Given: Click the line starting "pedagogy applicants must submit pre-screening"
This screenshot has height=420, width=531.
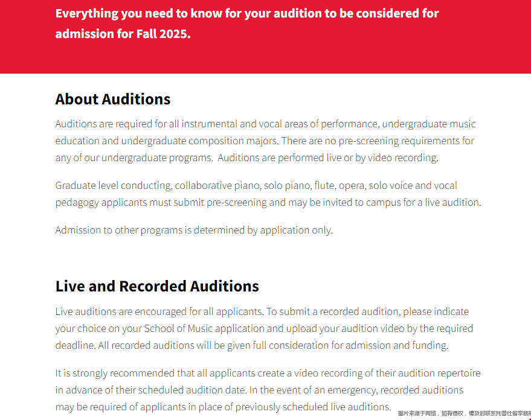Looking at the screenshot, I should pyautogui.click(x=268, y=203).
